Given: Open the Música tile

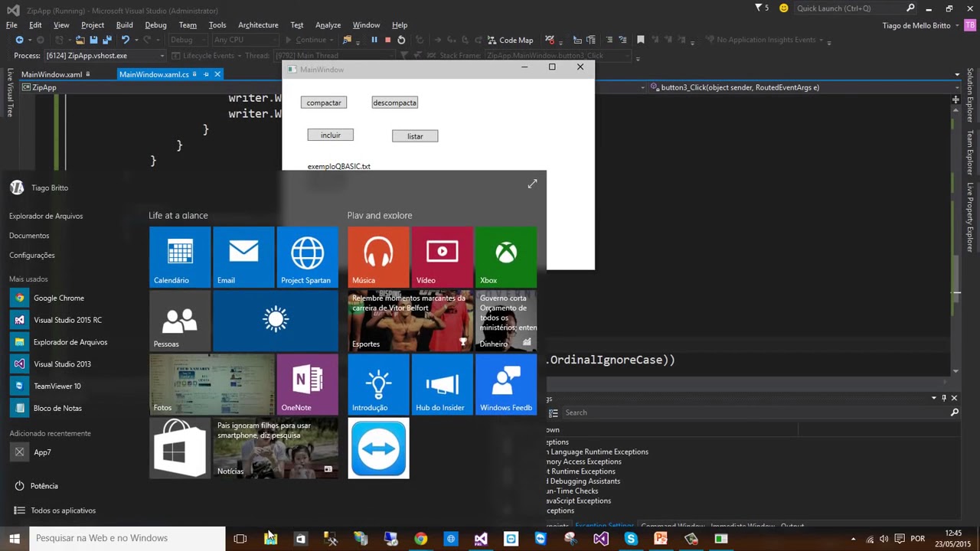Looking at the screenshot, I should point(378,256).
